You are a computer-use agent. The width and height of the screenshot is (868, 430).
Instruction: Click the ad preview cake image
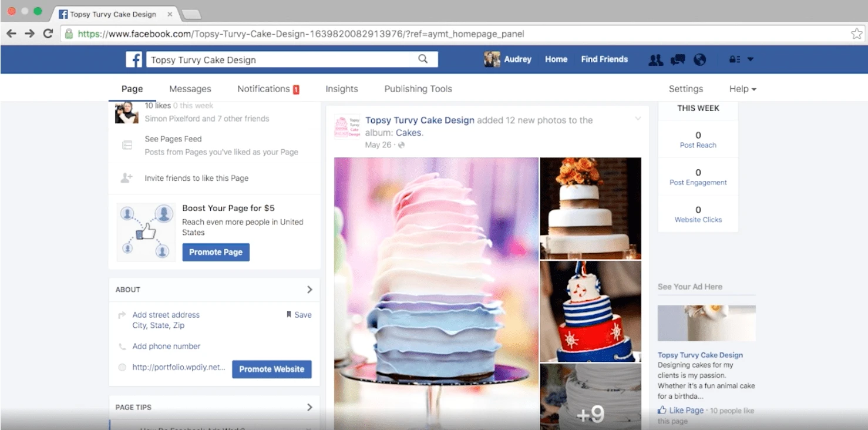pyautogui.click(x=706, y=322)
